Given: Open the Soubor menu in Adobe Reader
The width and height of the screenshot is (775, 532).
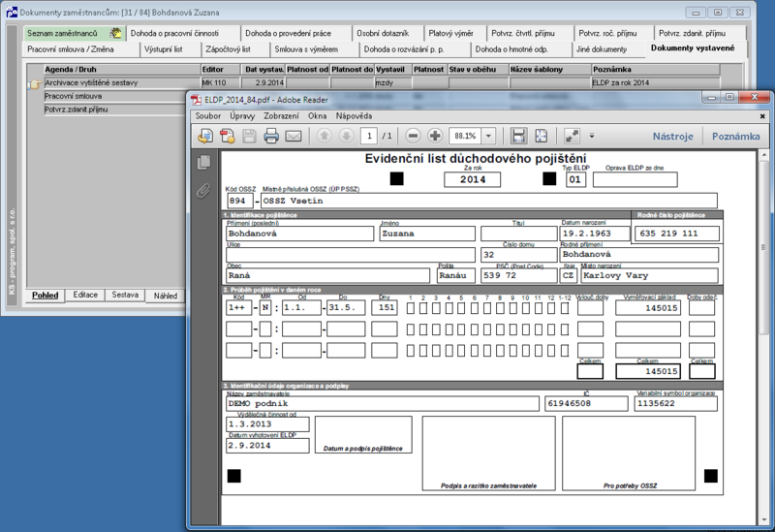Looking at the screenshot, I should 207,115.
